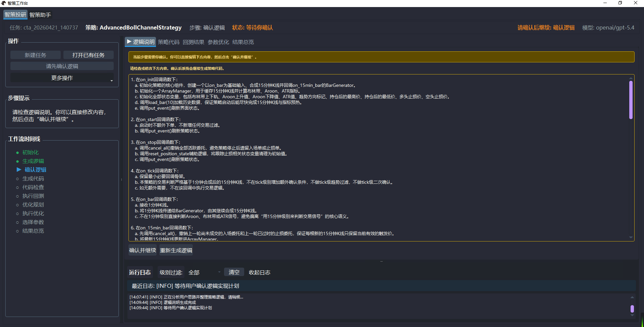
Task: Click the 清空 log button
Action: click(234, 272)
